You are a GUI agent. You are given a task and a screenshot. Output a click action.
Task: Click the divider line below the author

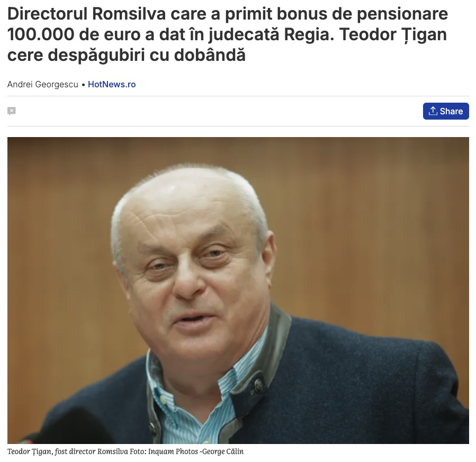click(x=238, y=96)
